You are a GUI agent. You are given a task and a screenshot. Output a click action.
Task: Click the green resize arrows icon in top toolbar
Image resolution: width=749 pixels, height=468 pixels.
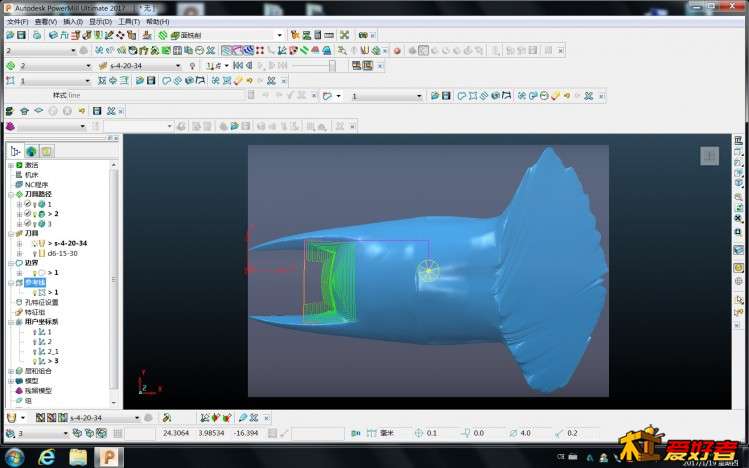[344, 35]
